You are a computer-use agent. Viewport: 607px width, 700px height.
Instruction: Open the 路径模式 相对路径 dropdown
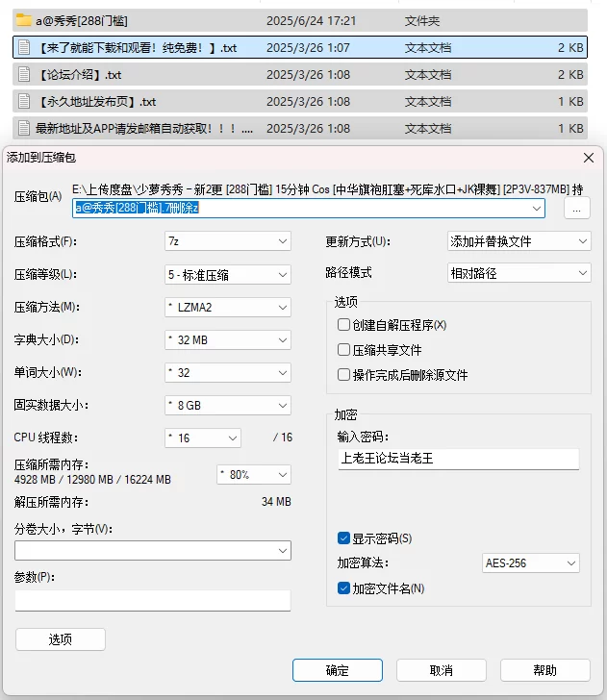[x=519, y=273]
